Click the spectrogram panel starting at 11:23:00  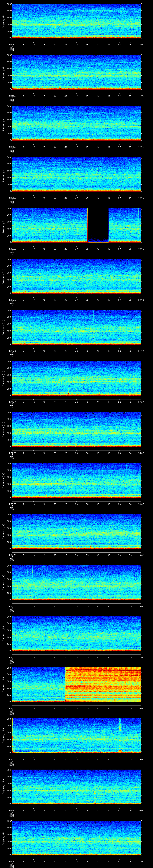(x=76, y=481)
